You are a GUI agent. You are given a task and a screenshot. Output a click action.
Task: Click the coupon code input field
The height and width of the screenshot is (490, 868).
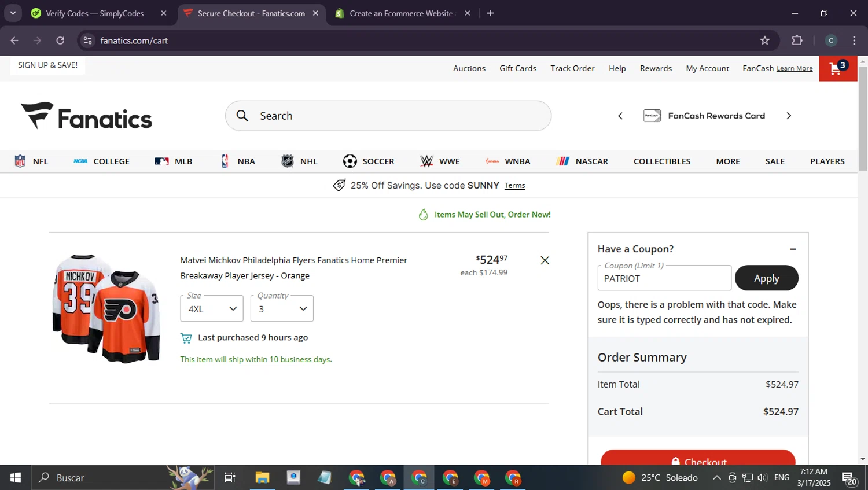664,278
